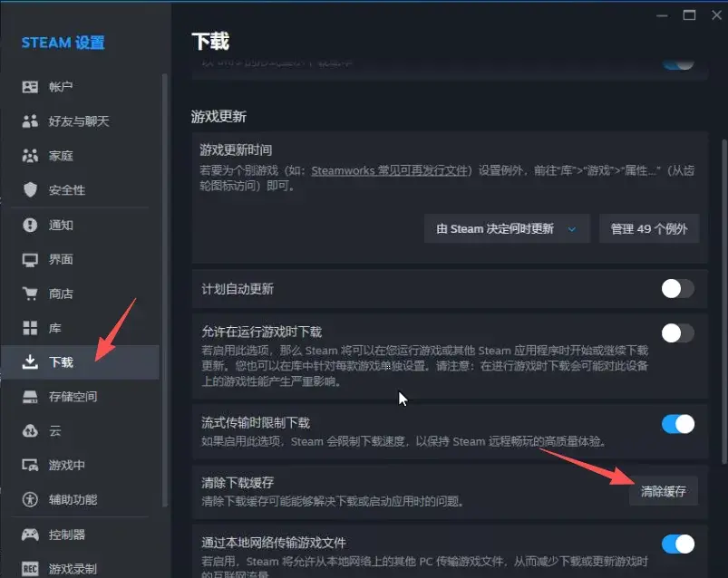Turn on 允许在运行游戏时下载 toggle
Viewport: 728px width, 578px height.
pyautogui.click(x=678, y=333)
